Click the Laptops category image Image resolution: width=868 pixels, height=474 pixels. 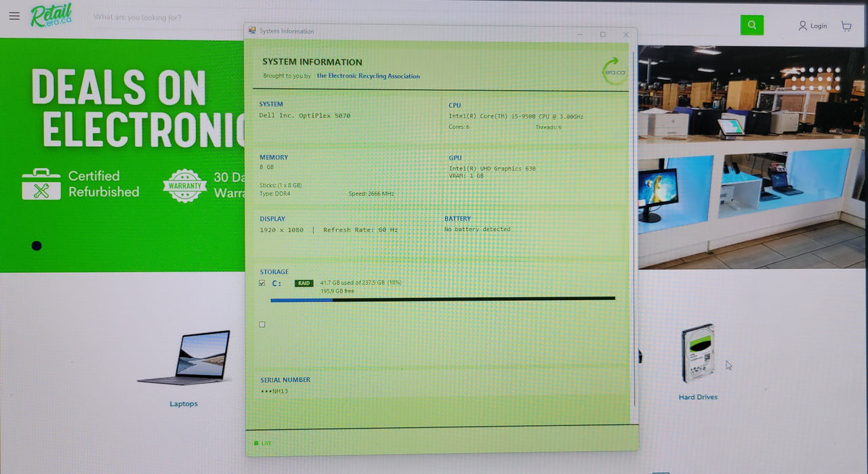pyautogui.click(x=184, y=358)
